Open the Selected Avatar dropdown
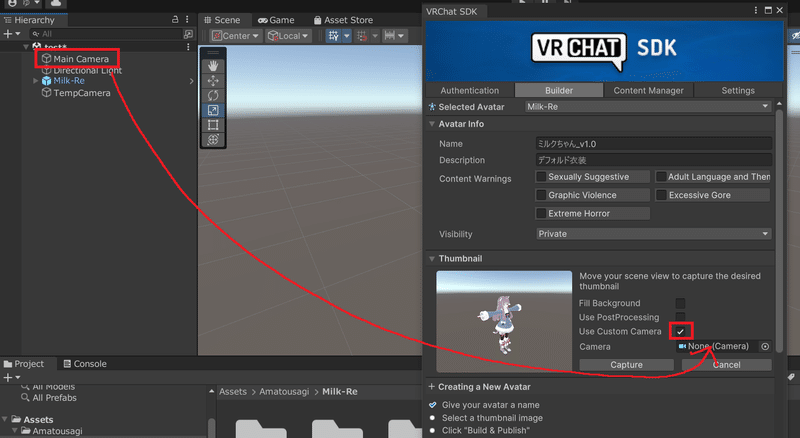This screenshot has width=800, height=438. [x=648, y=107]
